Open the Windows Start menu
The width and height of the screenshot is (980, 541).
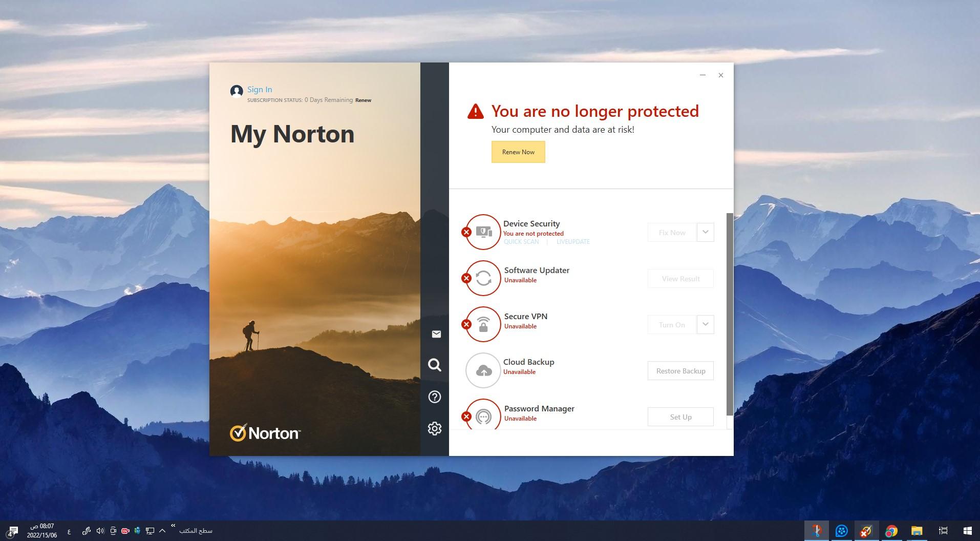coord(967,531)
